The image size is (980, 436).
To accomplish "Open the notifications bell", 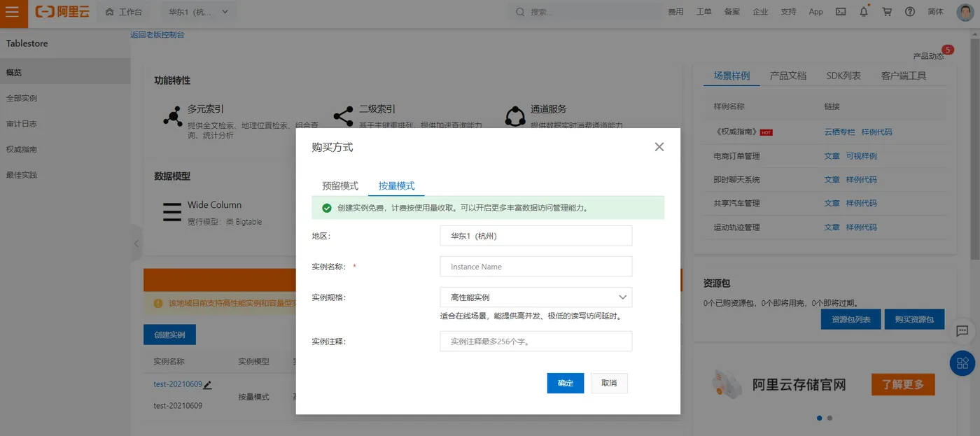I will pyautogui.click(x=864, y=11).
